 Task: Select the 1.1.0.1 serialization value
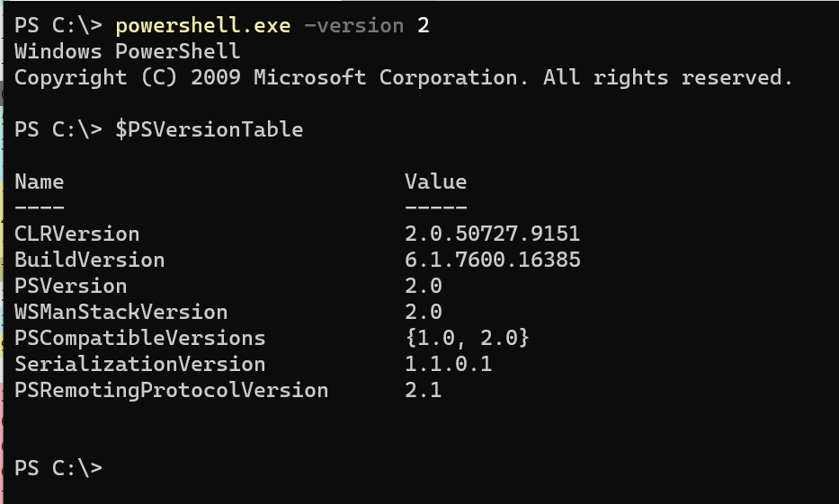(449, 365)
